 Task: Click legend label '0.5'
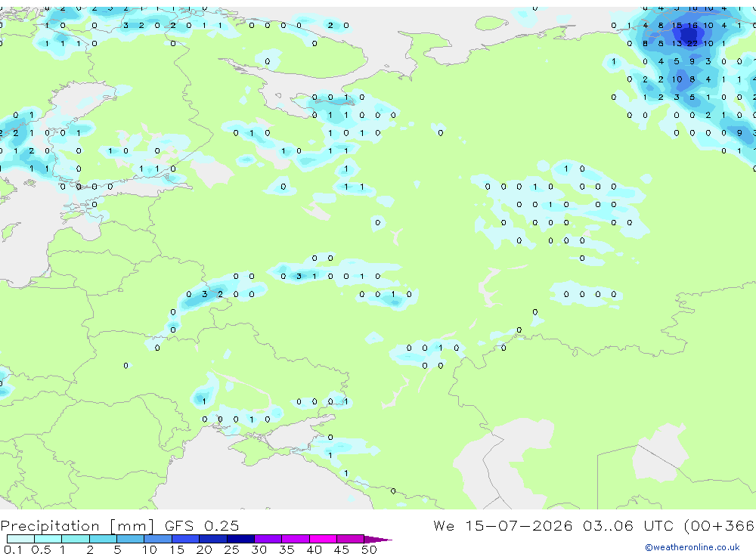point(41,549)
